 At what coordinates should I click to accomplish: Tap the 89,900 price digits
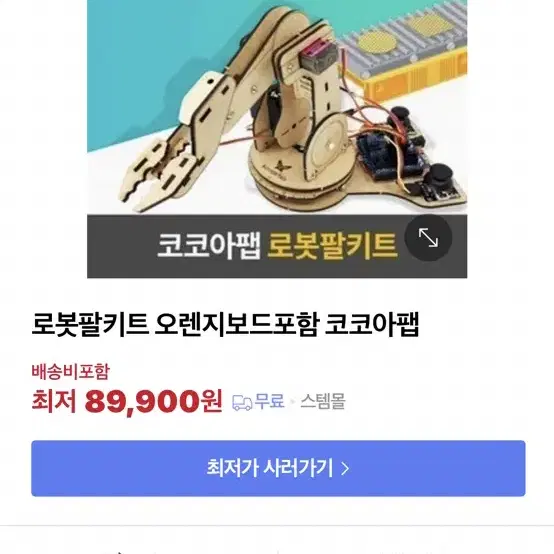point(142,402)
